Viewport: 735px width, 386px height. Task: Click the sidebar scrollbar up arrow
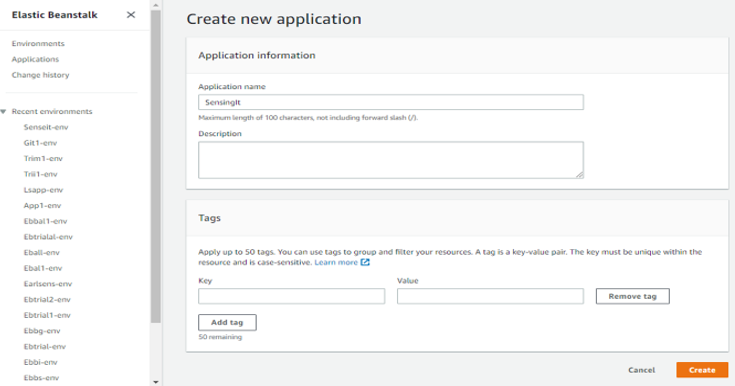pos(156,4)
